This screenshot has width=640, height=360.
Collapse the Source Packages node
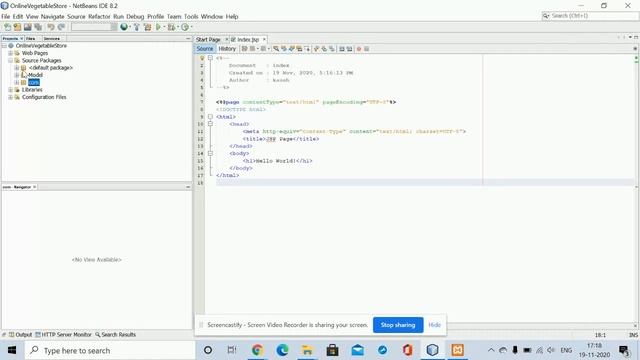coord(10,60)
